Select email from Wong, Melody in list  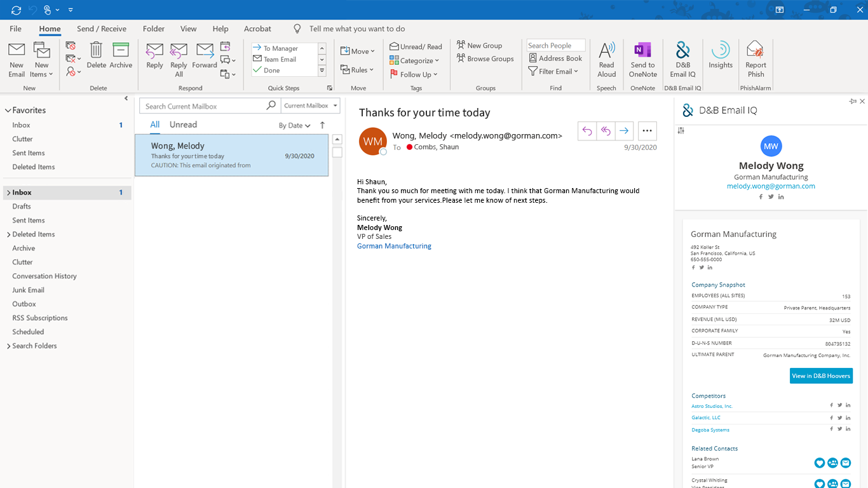(x=231, y=155)
